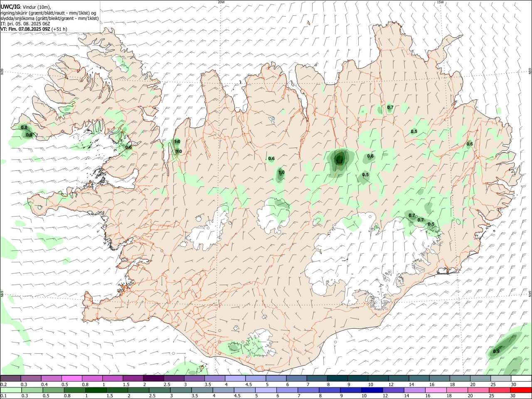Click the 0.9 value in the southeast ocean
Viewport: 532px width, 399px height.
click(496, 352)
